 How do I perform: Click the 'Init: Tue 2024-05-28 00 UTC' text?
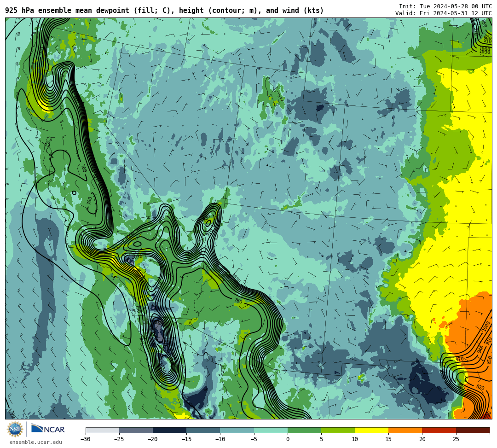445,6
